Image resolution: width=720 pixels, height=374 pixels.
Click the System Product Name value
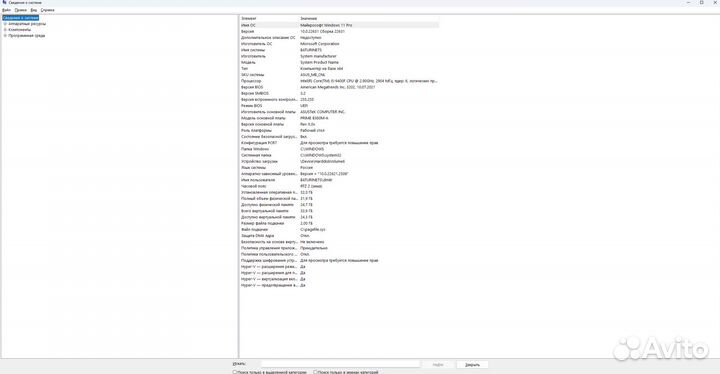(320, 62)
